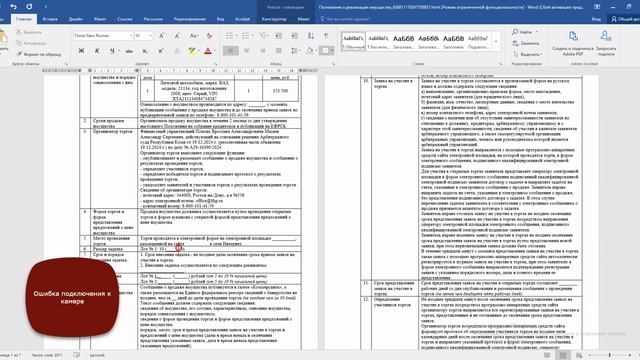Toggle subscript formatting
The image size is (640, 360).
[x=145, y=51]
